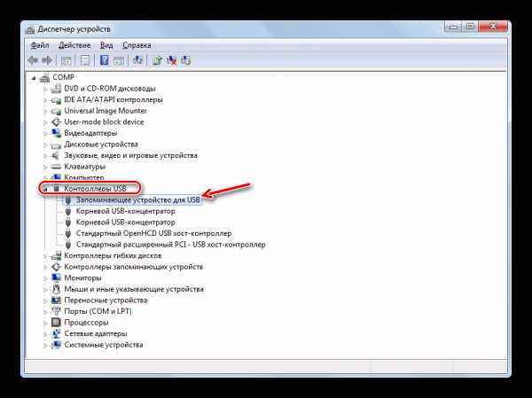Open the Properties sheet toolbar icon
The height and width of the screenshot is (398, 532).
click(x=85, y=61)
